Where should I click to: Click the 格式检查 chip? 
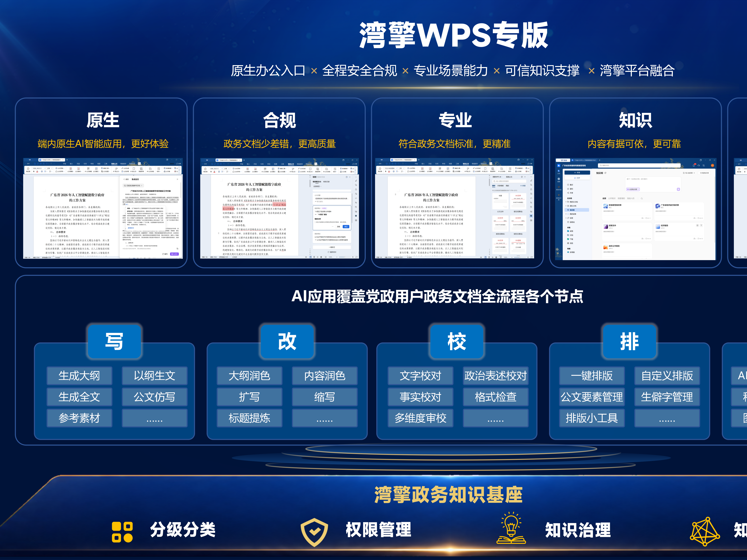tap(496, 397)
